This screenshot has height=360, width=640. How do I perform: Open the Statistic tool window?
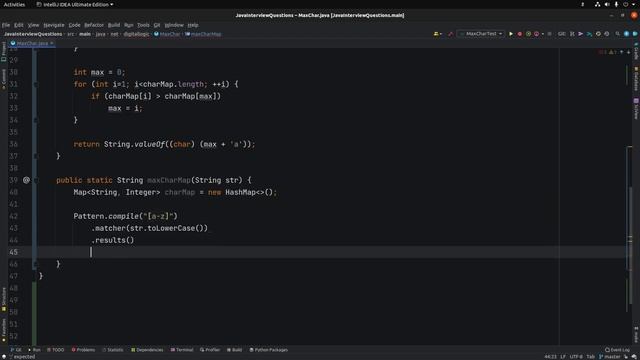point(113,350)
